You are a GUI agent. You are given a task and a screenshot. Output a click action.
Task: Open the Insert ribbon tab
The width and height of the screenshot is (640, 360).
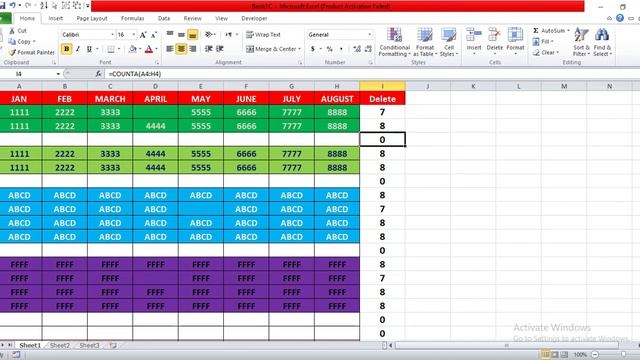point(56,18)
